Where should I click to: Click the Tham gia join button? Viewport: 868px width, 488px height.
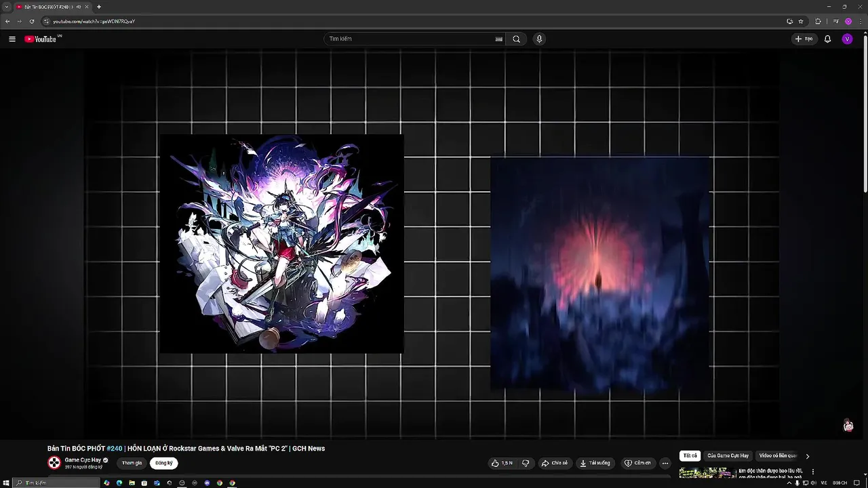click(x=132, y=463)
